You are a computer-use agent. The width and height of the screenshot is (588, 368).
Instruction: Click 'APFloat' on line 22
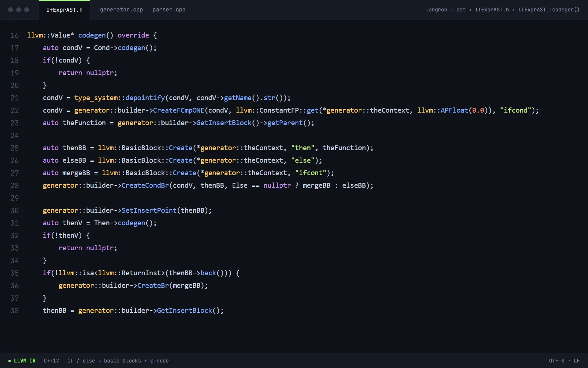(455, 110)
